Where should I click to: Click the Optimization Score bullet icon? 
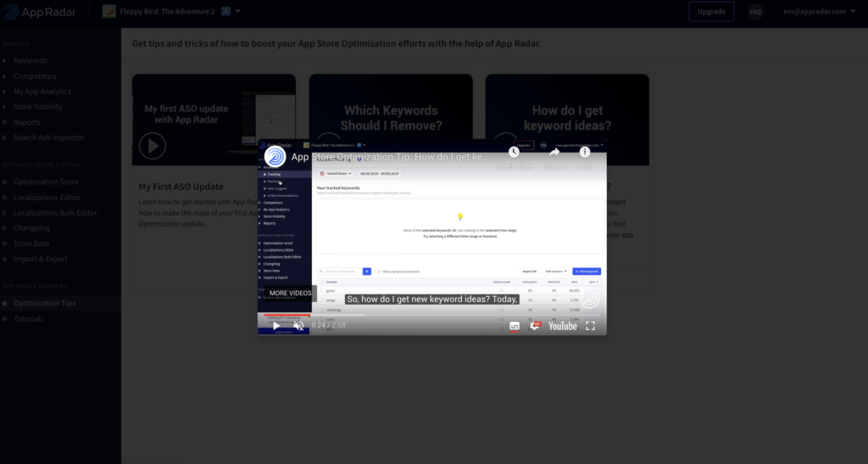point(4,182)
